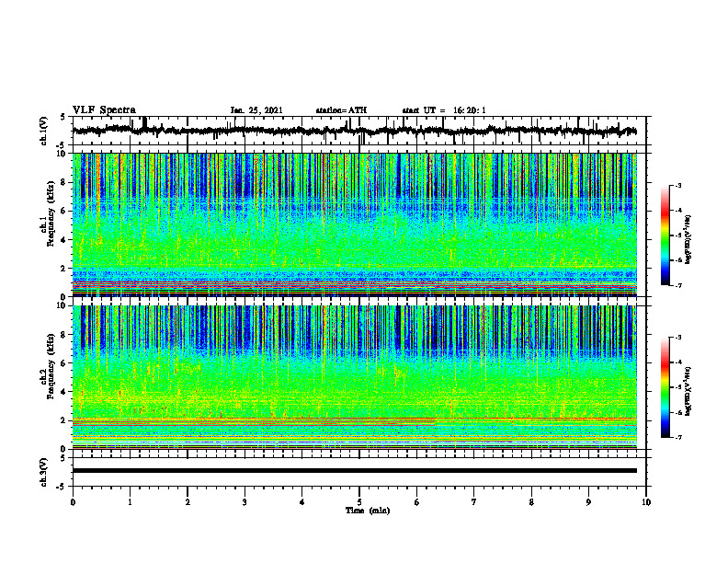Select the "start UT = 16:20: 1" text
Viewport: 728px width, 563px height.
coord(444,110)
